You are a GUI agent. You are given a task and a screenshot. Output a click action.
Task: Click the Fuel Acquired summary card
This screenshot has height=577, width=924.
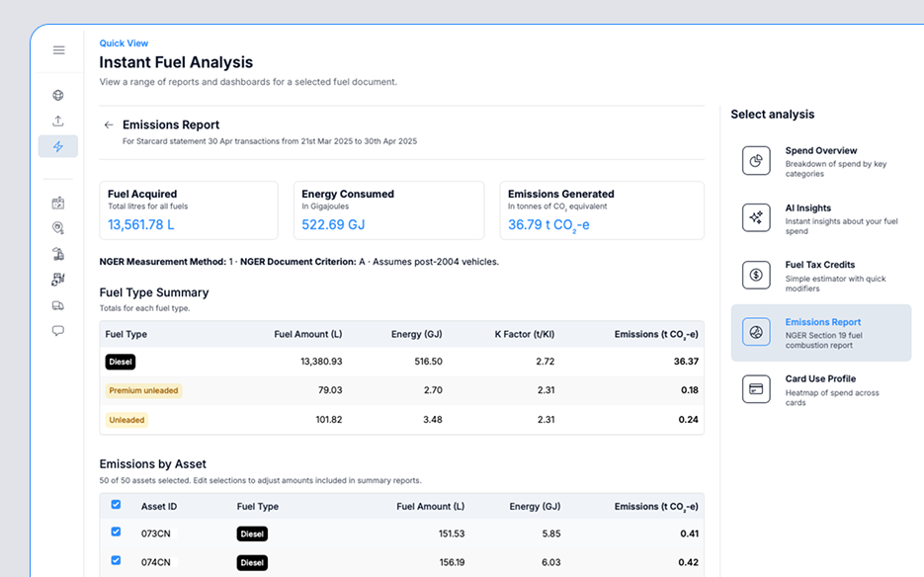click(188, 209)
